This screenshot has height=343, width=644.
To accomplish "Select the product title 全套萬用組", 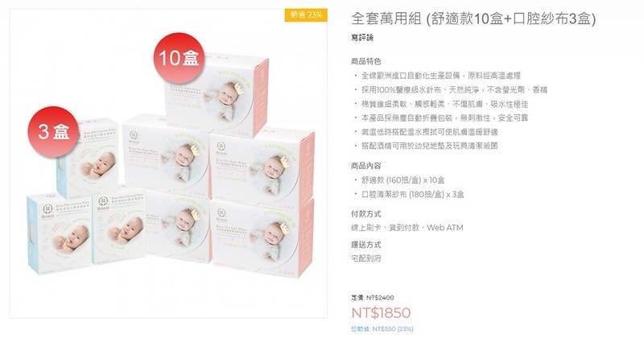I will point(386,19).
